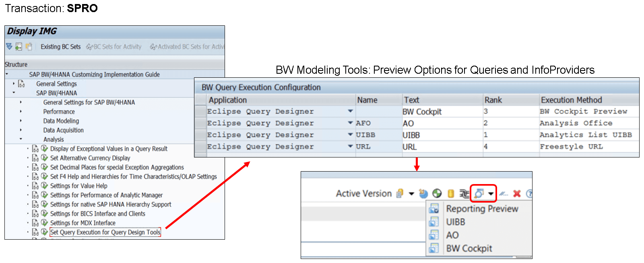Click the help question mark toolbar icon
Screen dimensions: 644x263
coord(529,194)
